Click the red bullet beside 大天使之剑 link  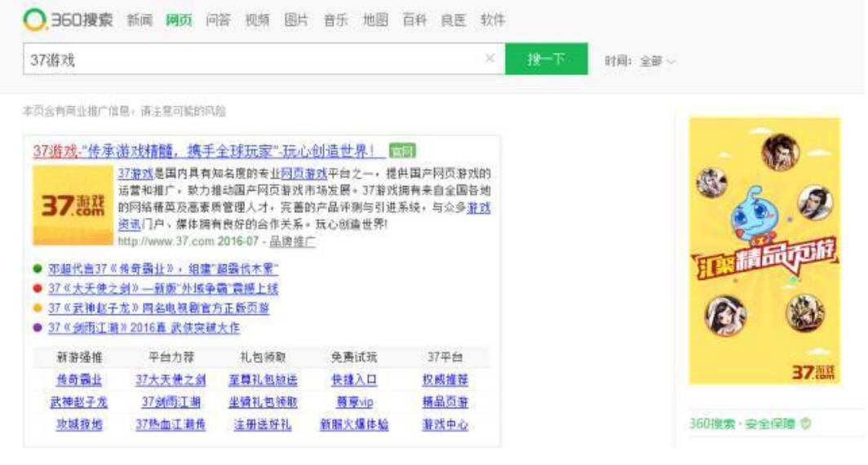point(38,289)
